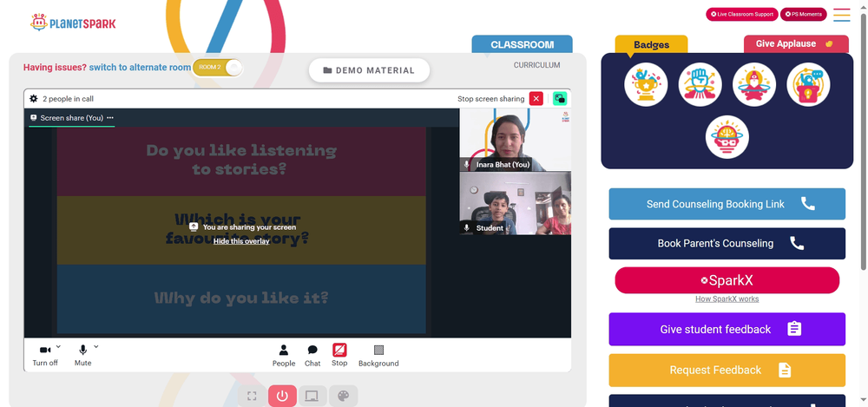Award the trophy badge
This screenshot has width=868, height=407.
coord(646,84)
